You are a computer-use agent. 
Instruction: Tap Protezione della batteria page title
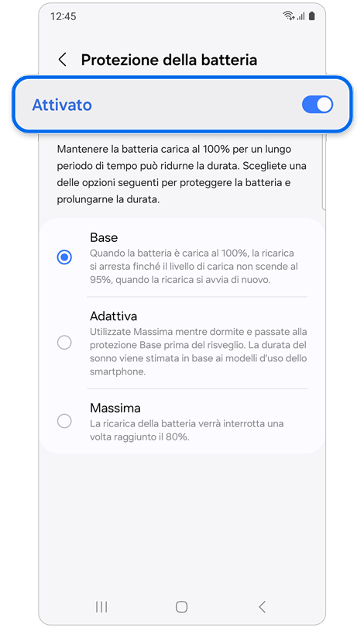[169, 60]
